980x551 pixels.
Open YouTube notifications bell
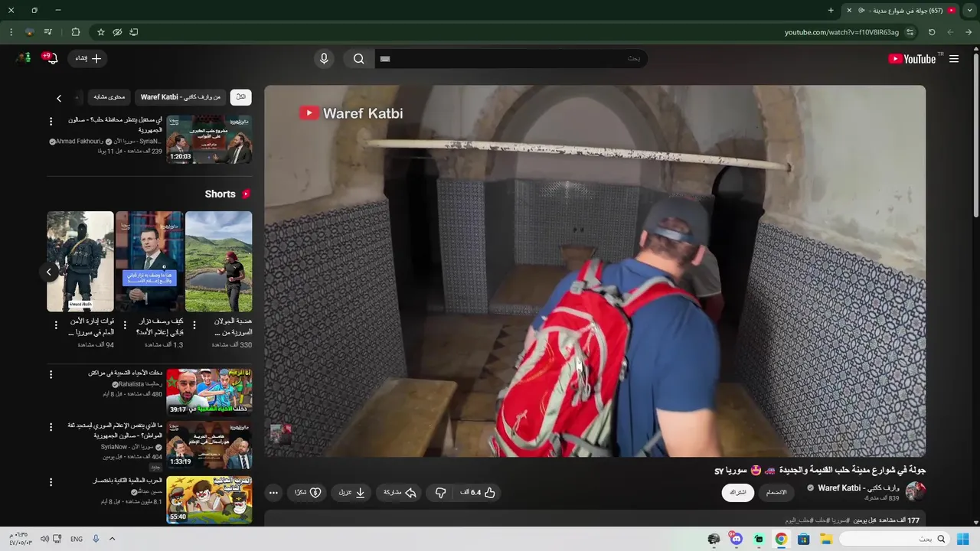(x=52, y=58)
